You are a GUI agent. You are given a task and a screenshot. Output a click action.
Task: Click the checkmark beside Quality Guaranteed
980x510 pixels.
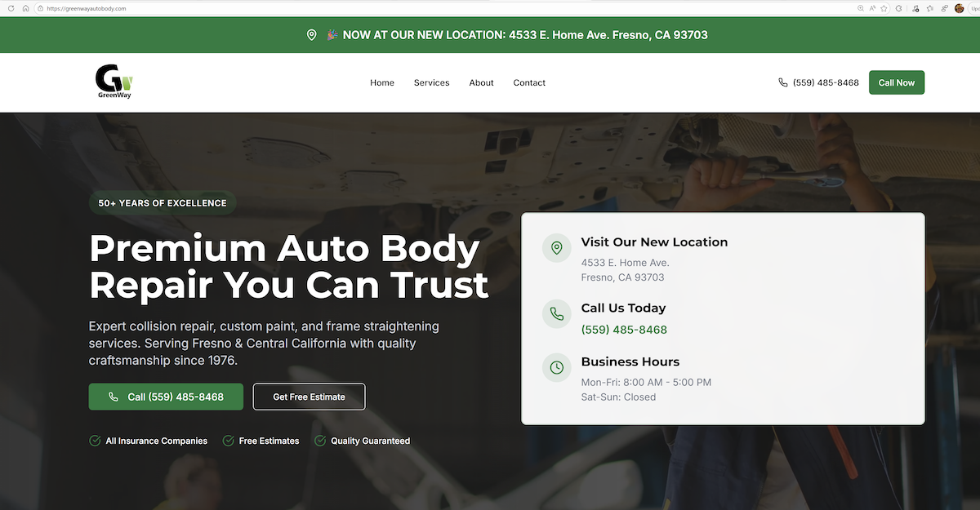point(318,440)
